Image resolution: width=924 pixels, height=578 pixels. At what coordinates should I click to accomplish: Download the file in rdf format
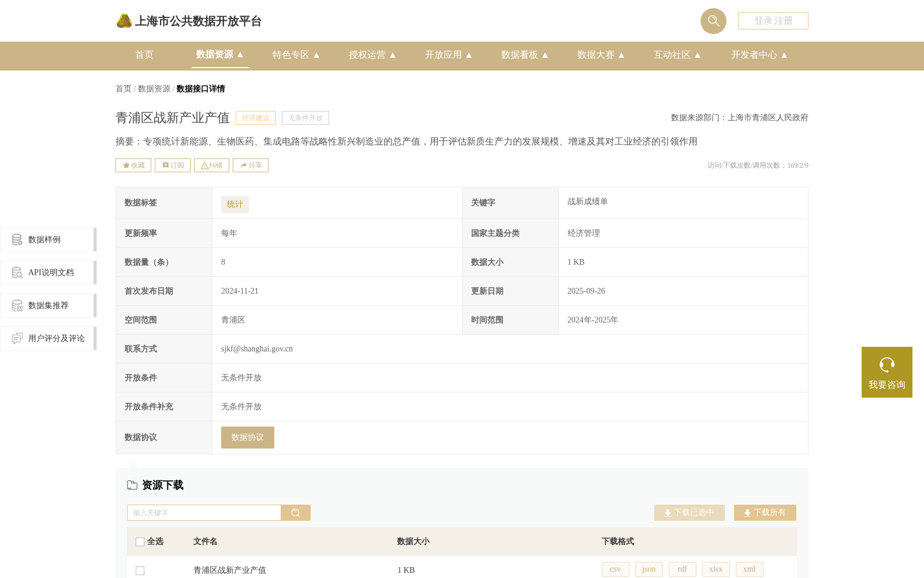point(683,569)
